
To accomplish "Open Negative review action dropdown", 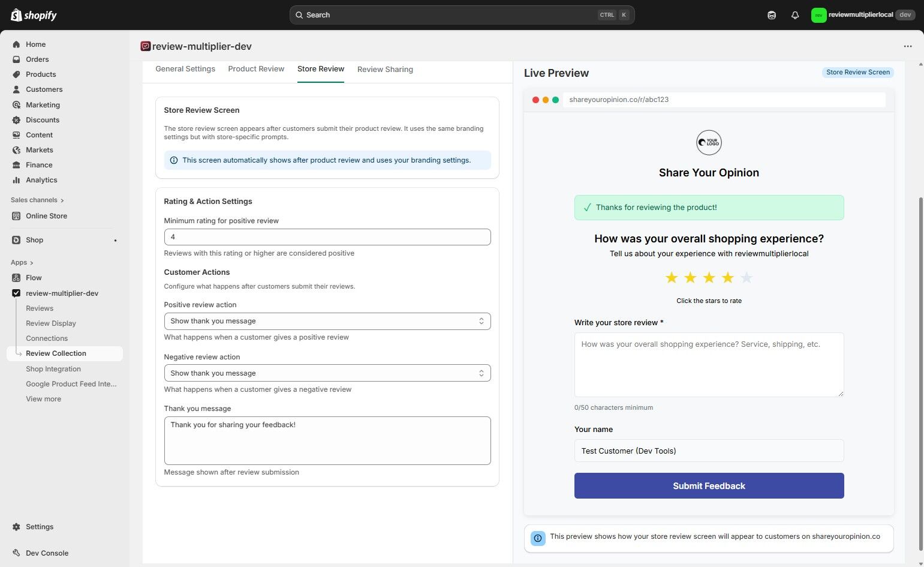I will [x=327, y=373].
